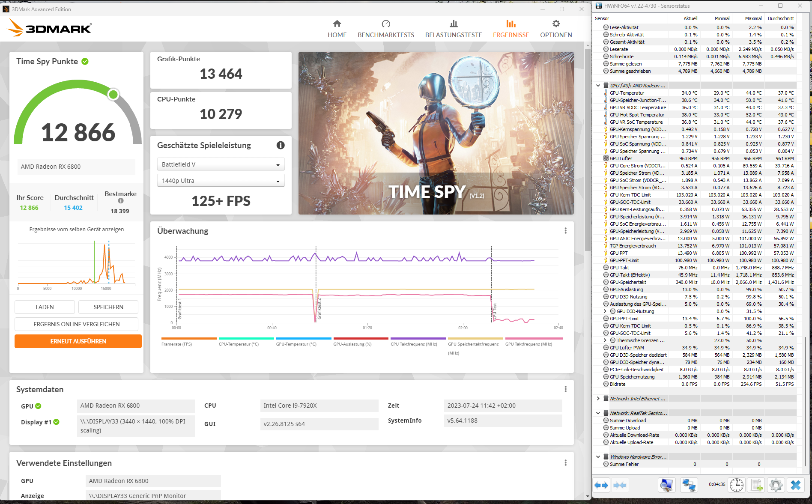Click the orange ERNEUT AUSFÜHREN button

click(x=78, y=341)
